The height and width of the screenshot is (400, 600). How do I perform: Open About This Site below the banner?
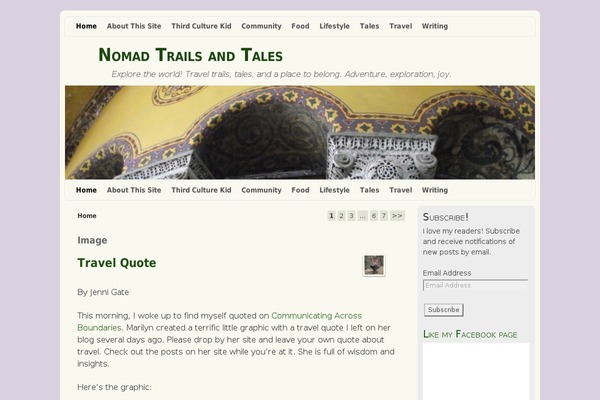pos(134,190)
